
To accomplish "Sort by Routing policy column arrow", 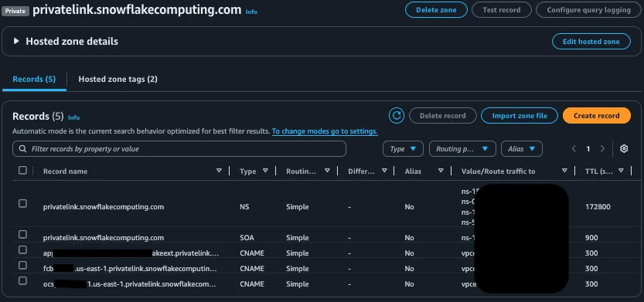I will [x=327, y=171].
